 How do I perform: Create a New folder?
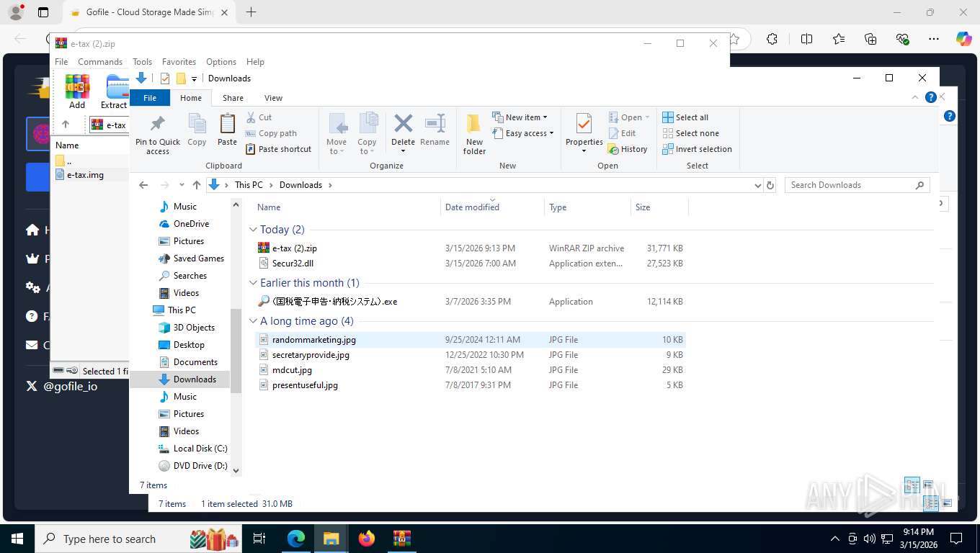(474, 134)
